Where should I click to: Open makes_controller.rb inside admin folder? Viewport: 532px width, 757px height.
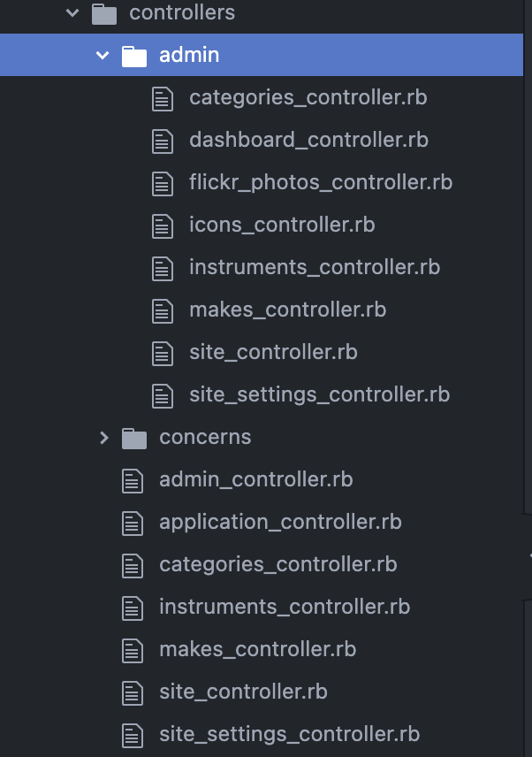288,310
